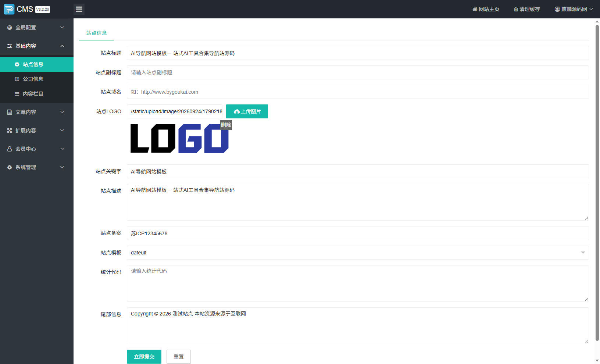Click the sliders icon beside 基础内容

click(10, 46)
